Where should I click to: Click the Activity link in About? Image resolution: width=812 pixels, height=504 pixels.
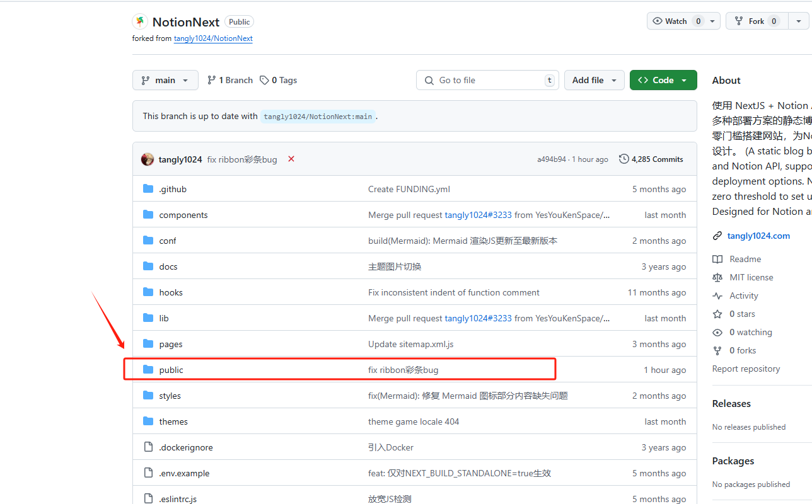click(744, 295)
